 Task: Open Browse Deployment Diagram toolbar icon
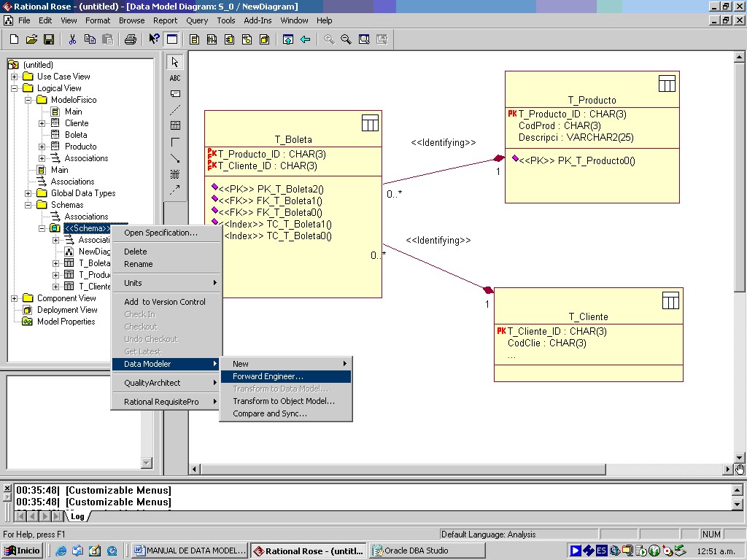coord(264,39)
